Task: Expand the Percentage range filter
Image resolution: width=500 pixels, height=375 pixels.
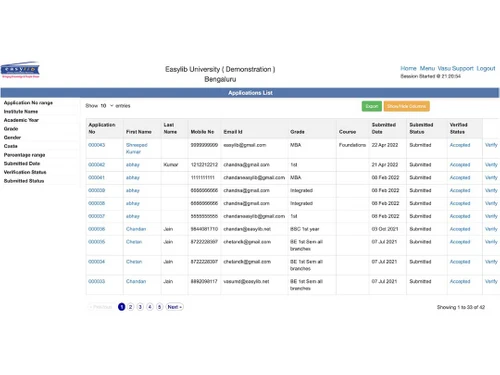Action: click(x=24, y=155)
